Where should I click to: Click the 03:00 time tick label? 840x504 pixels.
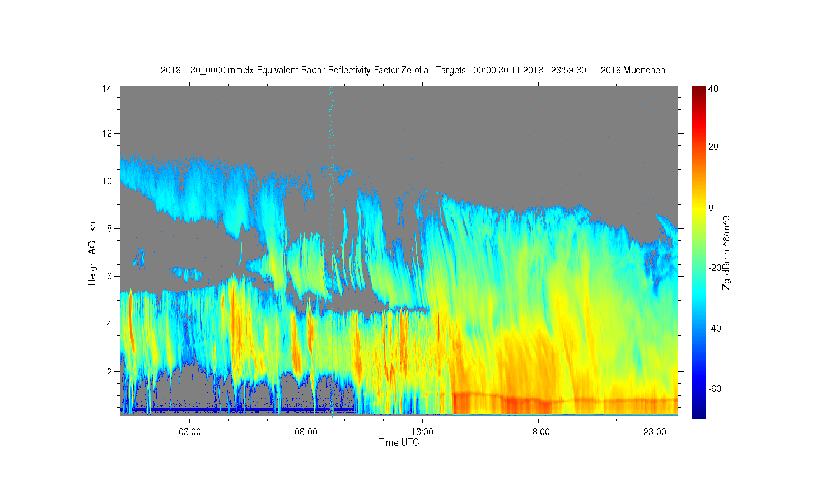pyautogui.click(x=189, y=432)
